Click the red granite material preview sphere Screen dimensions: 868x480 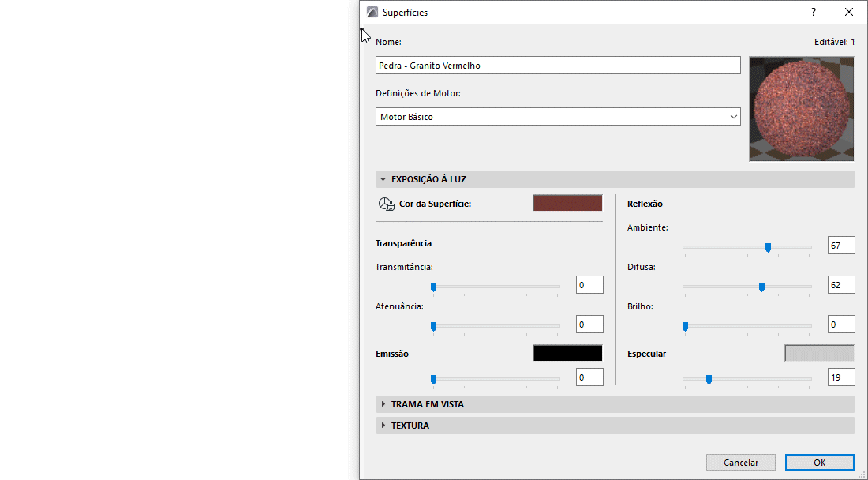pos(801,108)
